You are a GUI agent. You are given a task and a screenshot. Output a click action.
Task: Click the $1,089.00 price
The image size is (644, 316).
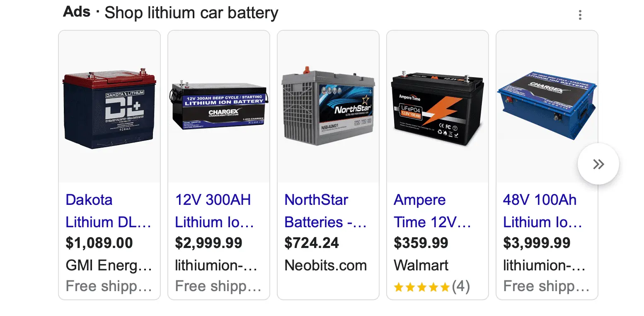click(99, 243)
